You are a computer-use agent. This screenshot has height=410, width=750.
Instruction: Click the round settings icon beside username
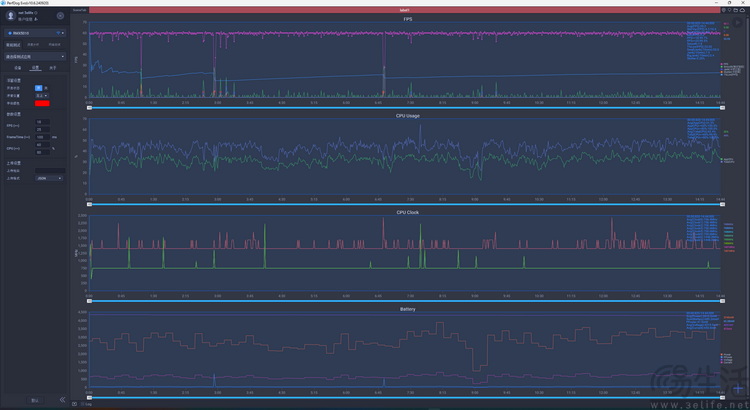coord(59,16)
